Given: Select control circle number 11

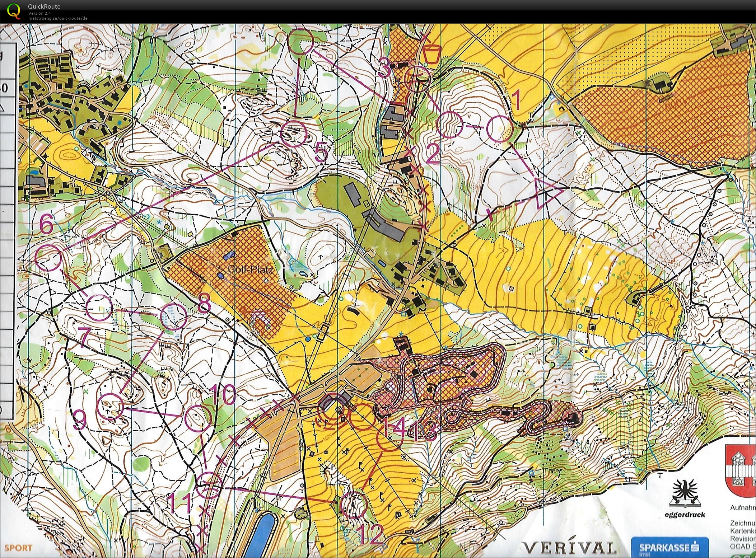Looking at the screenshot, I should pos(209,485).
